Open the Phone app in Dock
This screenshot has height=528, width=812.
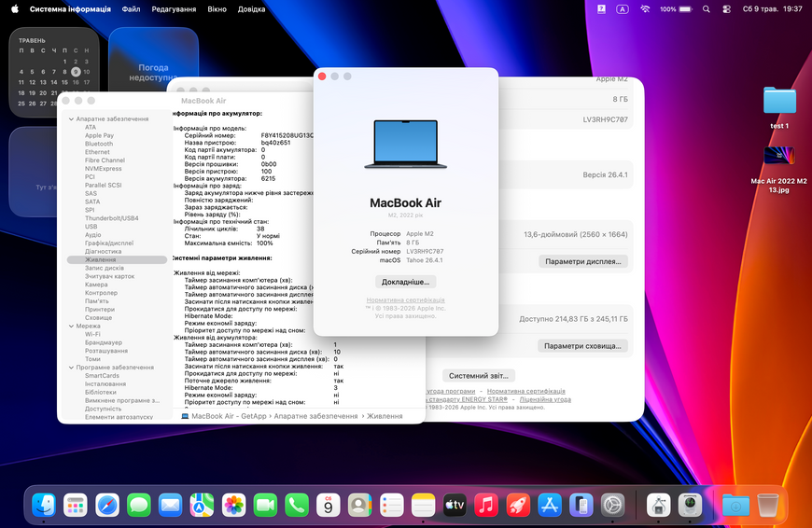pos(297,505)
